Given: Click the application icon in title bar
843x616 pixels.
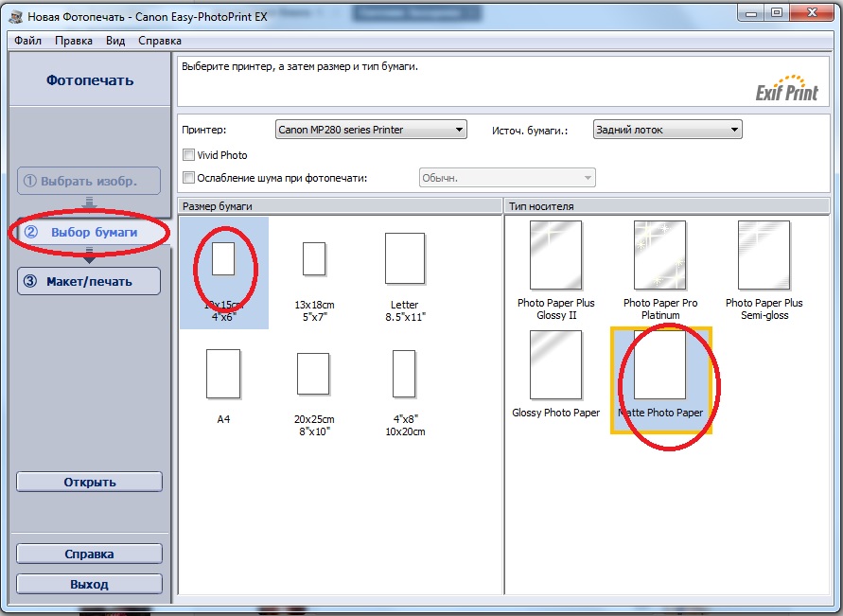Looking at the screenshot, I should click(x=16, y=17).
